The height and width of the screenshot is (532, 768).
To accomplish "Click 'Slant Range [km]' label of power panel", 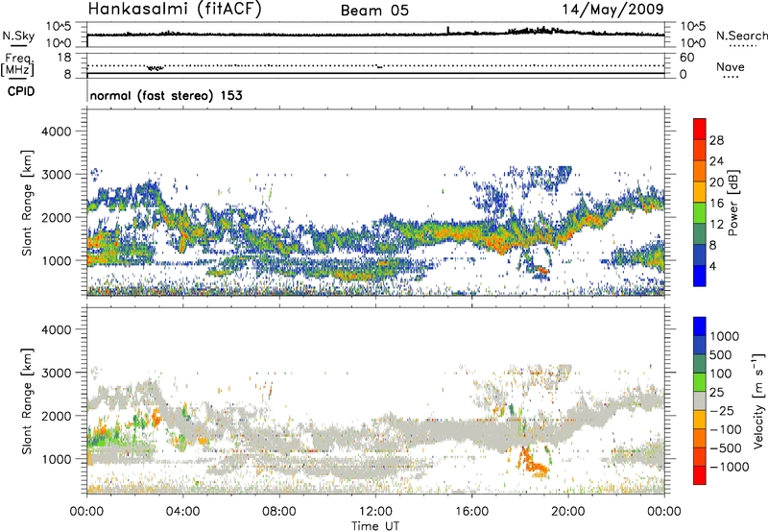I will coord(27,203).
